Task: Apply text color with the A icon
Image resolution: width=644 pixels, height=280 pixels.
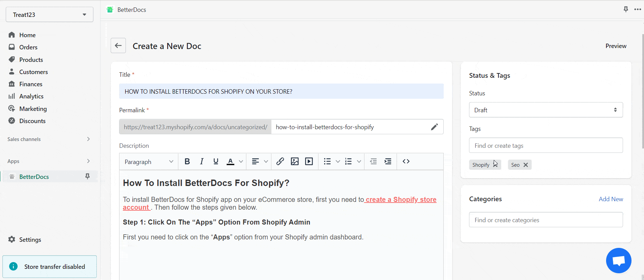Action: pos(230,161)
